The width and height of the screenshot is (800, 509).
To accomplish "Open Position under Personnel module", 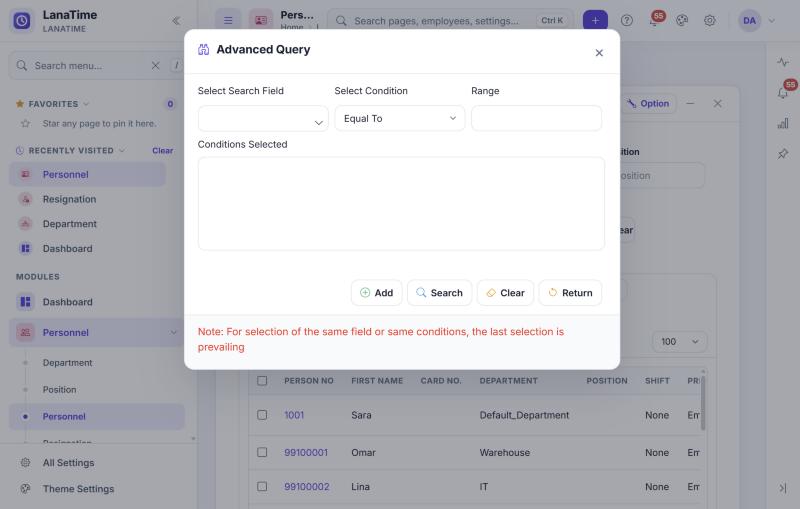I will (x=59, y=390).
